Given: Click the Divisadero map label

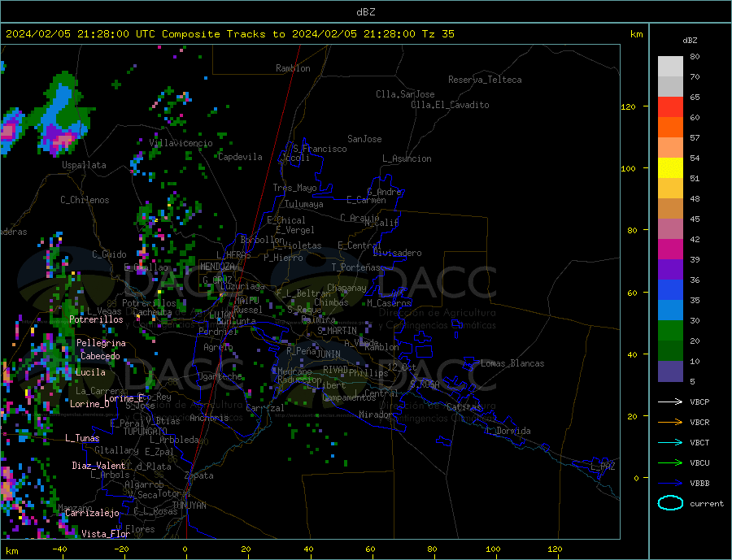Looking at the screenshot, I should click(397, 253).
